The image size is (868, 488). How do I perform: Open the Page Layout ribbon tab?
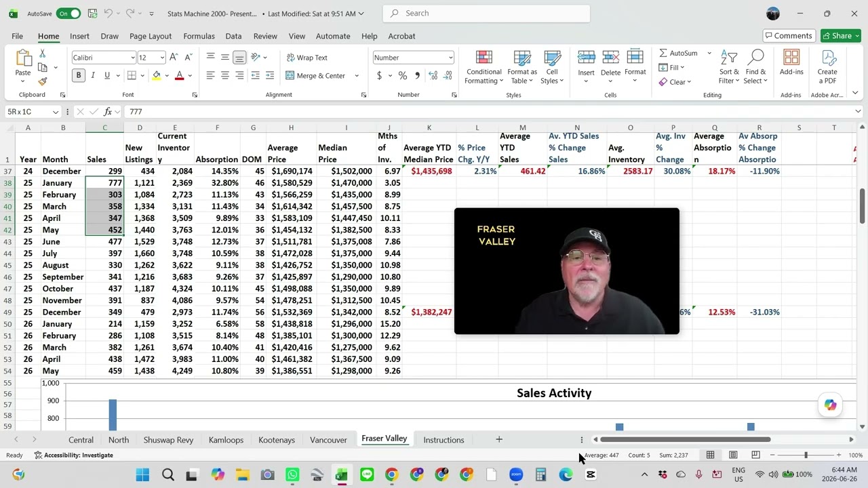151,36
